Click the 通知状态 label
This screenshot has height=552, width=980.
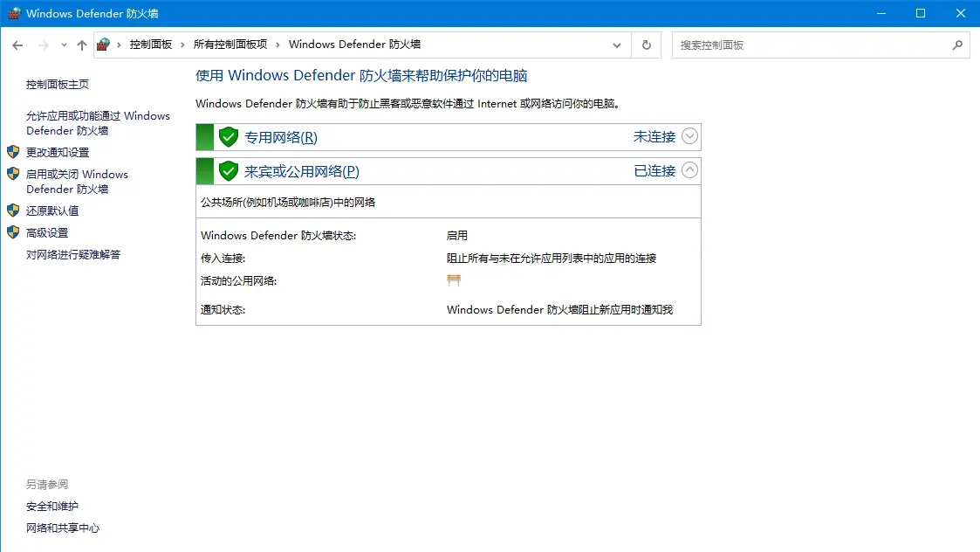click(223, 310)
